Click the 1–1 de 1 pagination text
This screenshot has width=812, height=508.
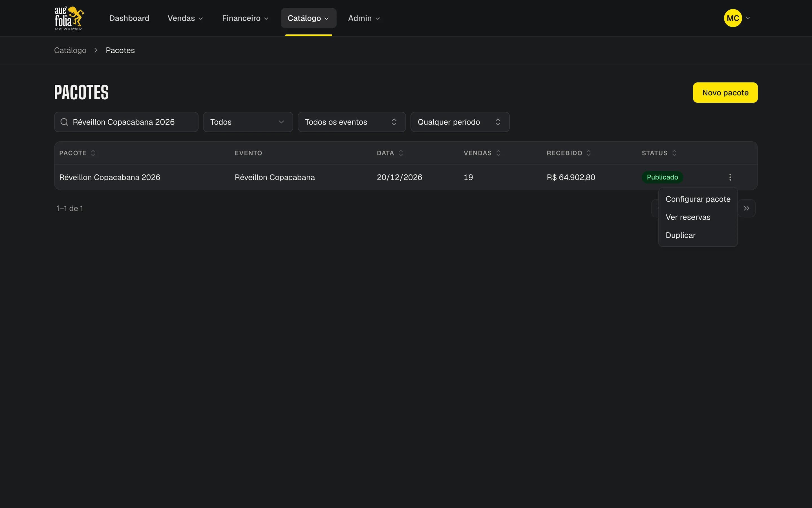pos(69,209)
